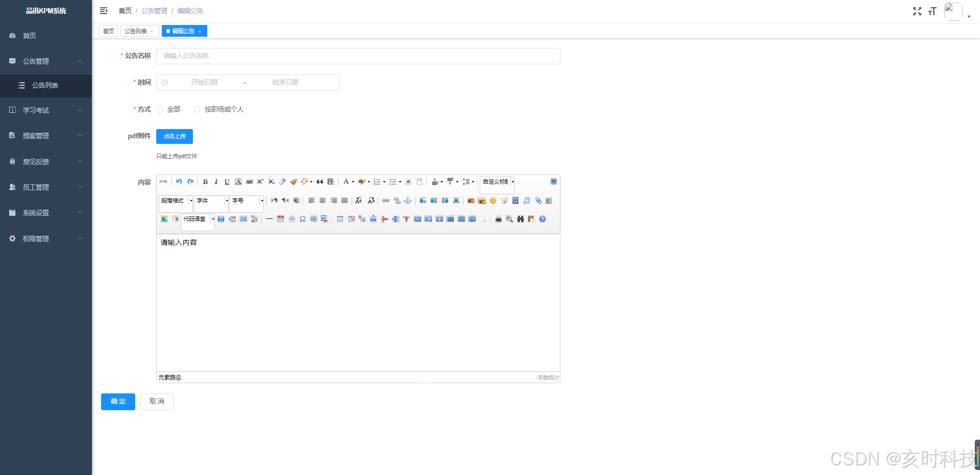980x475 pixels.
Task: Open 公告列表 in sidebar
Action: pos(46,85)
